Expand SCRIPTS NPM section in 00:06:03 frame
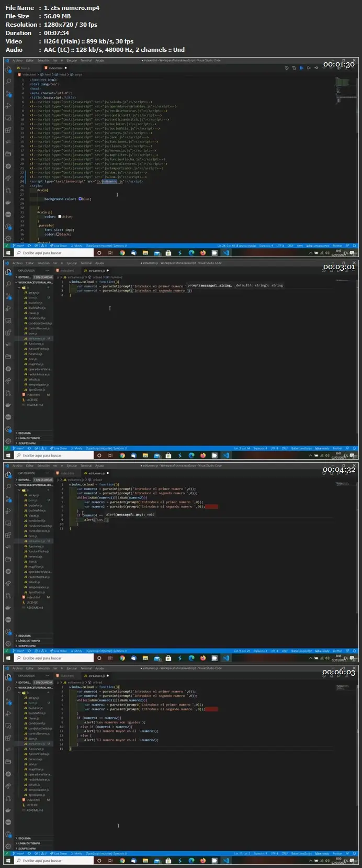 [x=35, y=849]
